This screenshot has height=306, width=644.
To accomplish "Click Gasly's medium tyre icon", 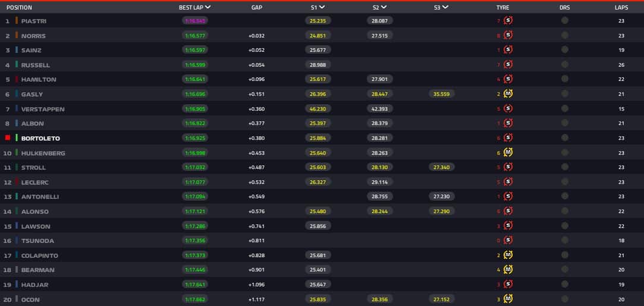I will point(508,94).
